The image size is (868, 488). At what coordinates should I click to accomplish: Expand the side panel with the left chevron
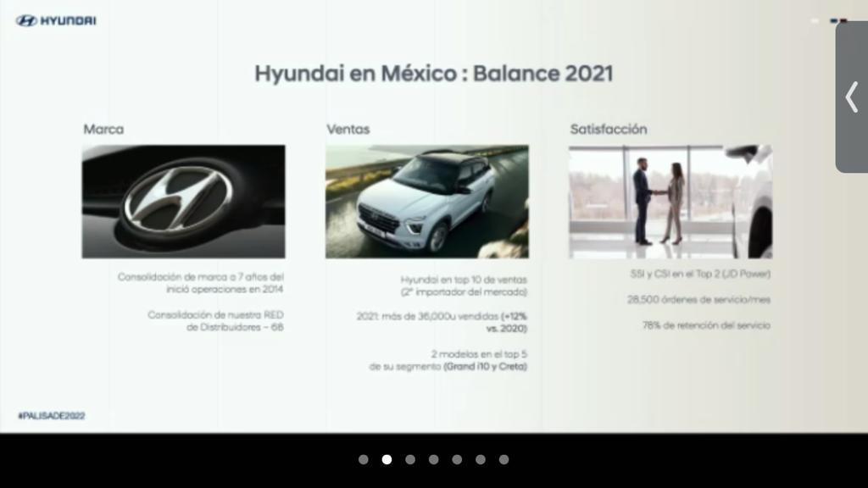(851, 97)
